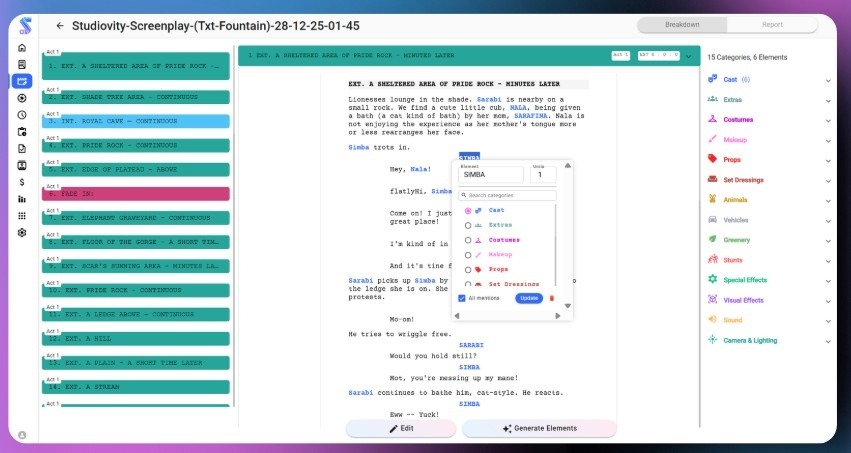
Task: Click the Search categories field
Action: (507, 195)
